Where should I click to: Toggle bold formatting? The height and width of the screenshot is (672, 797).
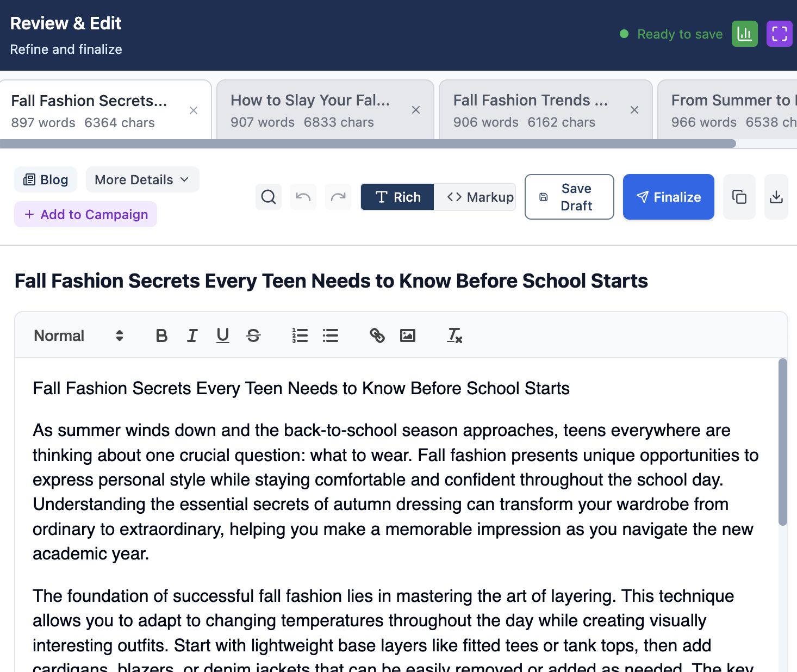[161, 335]
